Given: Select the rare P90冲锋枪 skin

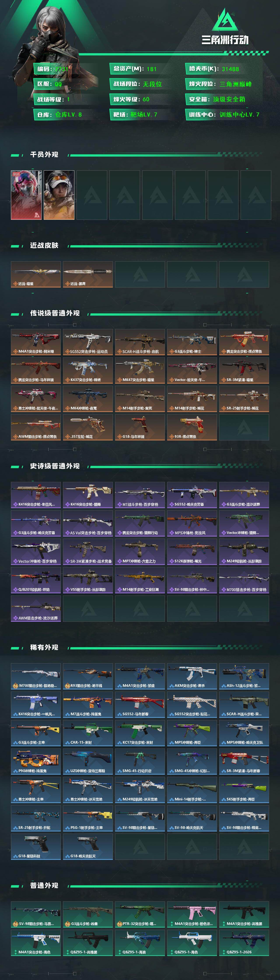Looking at the screenshot, I should click(x=36, y=761).
